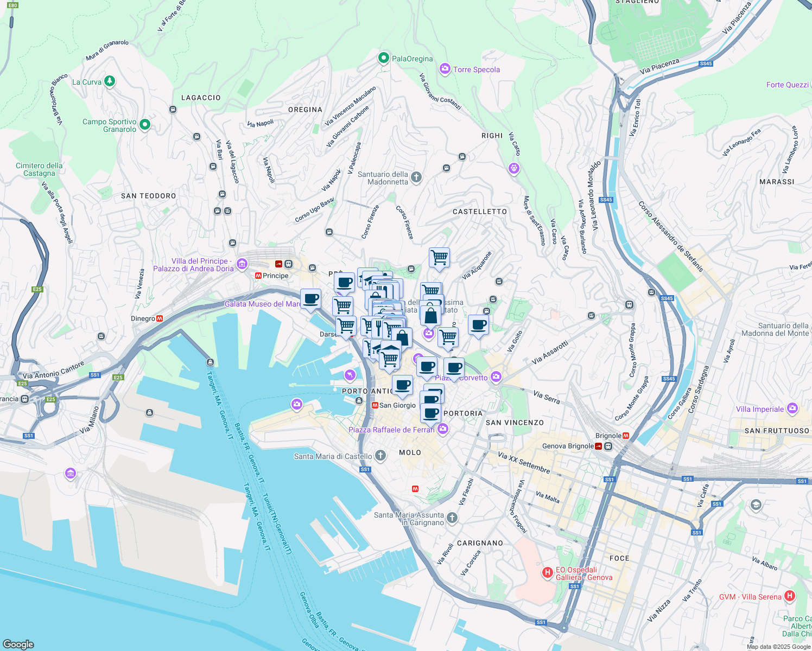Select the shopping cart marker beside Darsena label
Viewport: 812px width, 651px height.
(x=346, y=327)
